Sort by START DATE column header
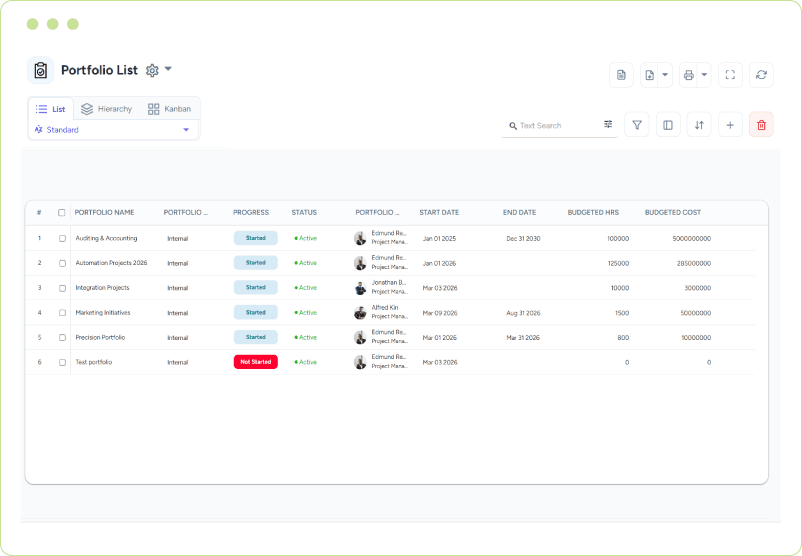Viewport: 802px width, 556px height. pos(439,212)
